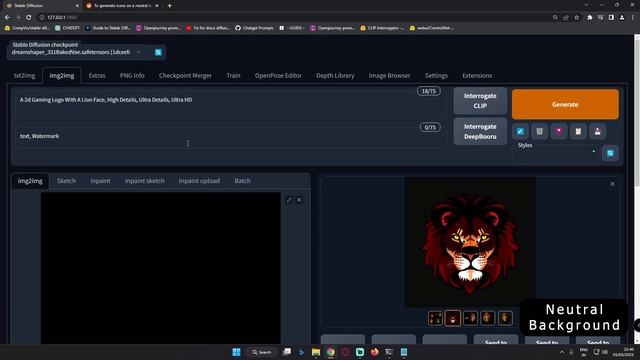Switch to the Stable Diffusion browser tab
The width and height of the screenshot is (640, 360).
pos(41,6)
